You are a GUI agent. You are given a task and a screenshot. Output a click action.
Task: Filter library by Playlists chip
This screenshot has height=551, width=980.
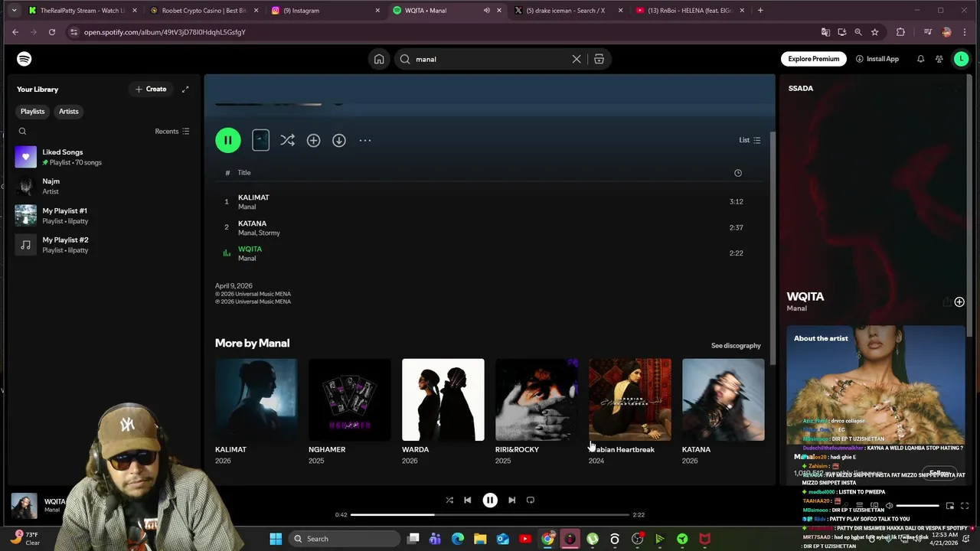32,112
